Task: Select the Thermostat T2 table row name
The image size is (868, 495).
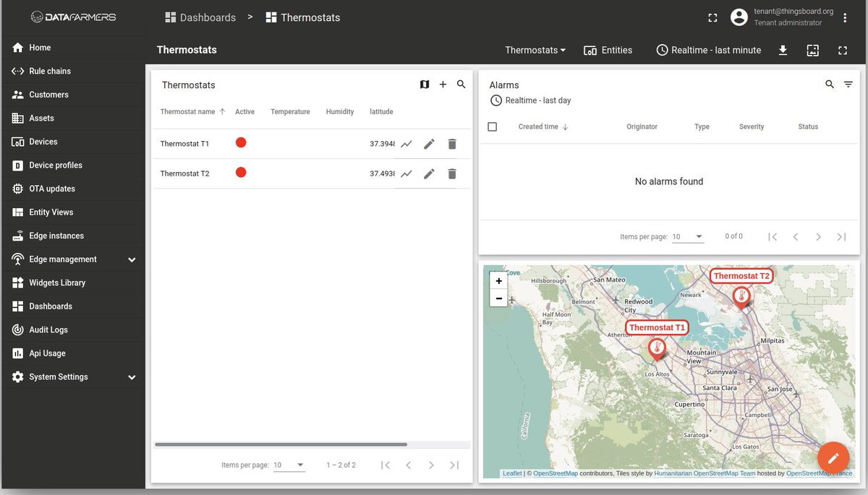Action: pyautogui.click(x=184, y=173)
